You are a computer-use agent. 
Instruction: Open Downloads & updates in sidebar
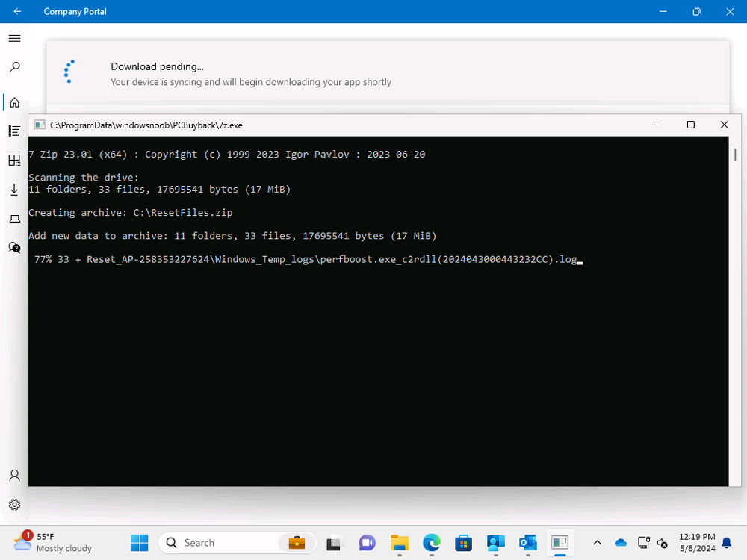click(x=15, y=190)
